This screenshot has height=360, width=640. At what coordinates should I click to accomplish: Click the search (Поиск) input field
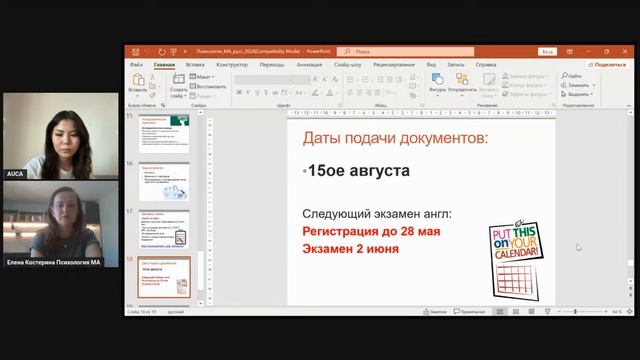pyautogui.click(x=405, y=52)
